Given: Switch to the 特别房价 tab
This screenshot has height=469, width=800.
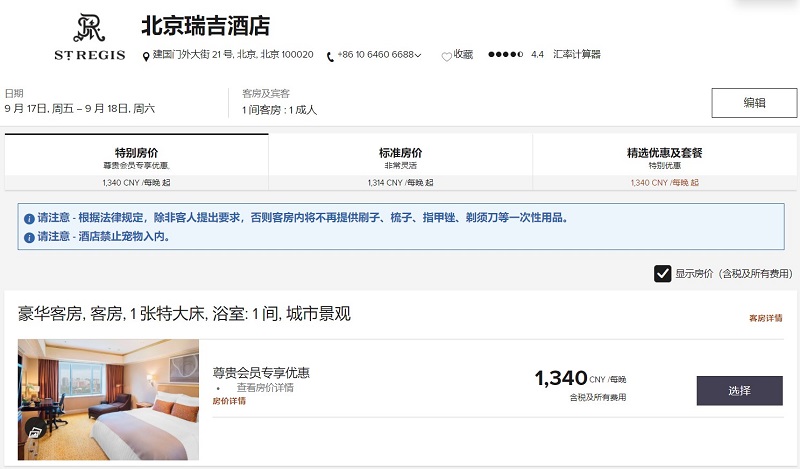Looking at the screenshot, I should coord(137,162).
